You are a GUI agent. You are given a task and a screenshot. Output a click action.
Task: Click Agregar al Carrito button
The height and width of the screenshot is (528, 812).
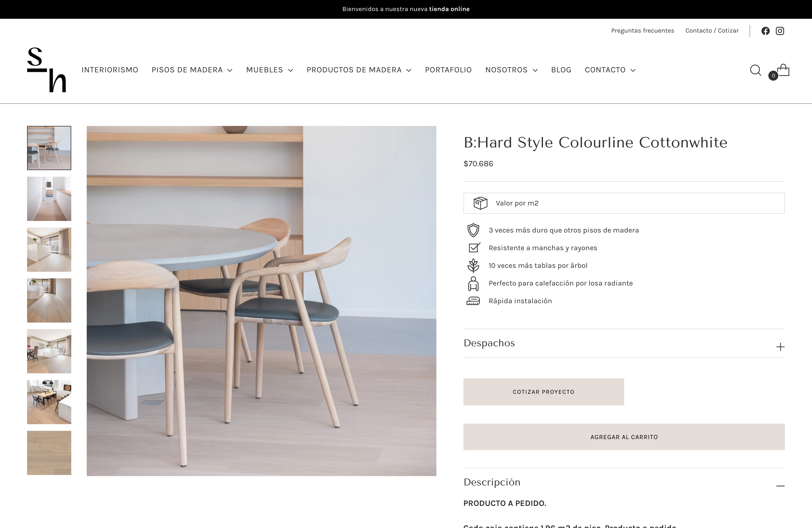tap(624, 437)
